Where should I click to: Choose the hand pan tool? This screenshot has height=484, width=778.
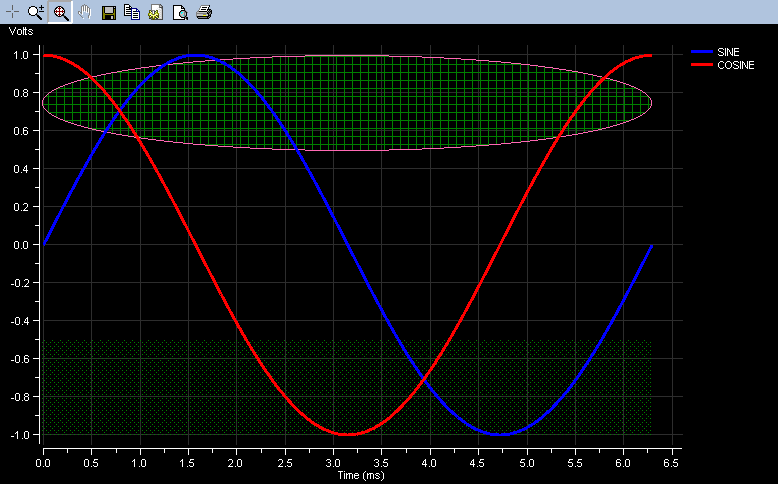(x=85, y=12)
